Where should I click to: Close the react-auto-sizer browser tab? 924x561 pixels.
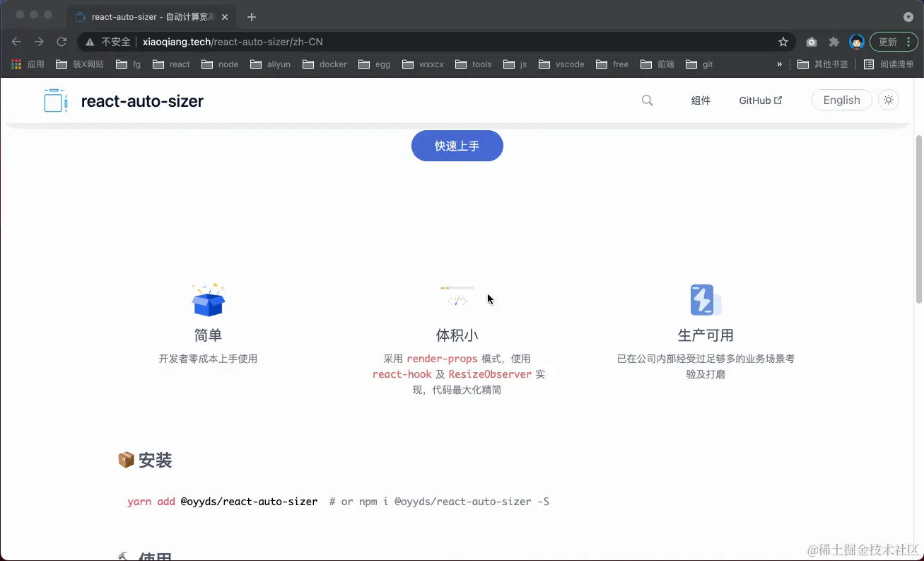(224, 17)
